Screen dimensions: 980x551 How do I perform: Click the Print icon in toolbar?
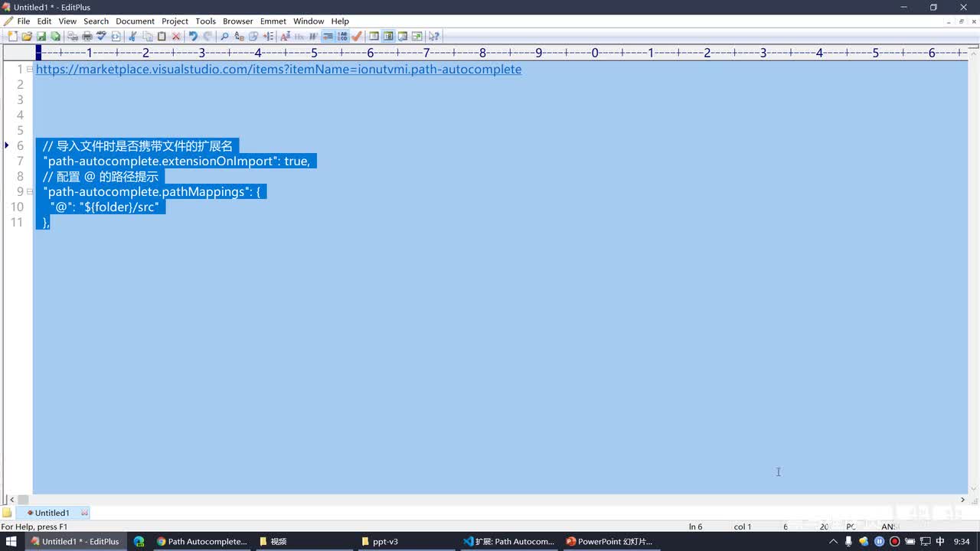[x=87, y=36]
